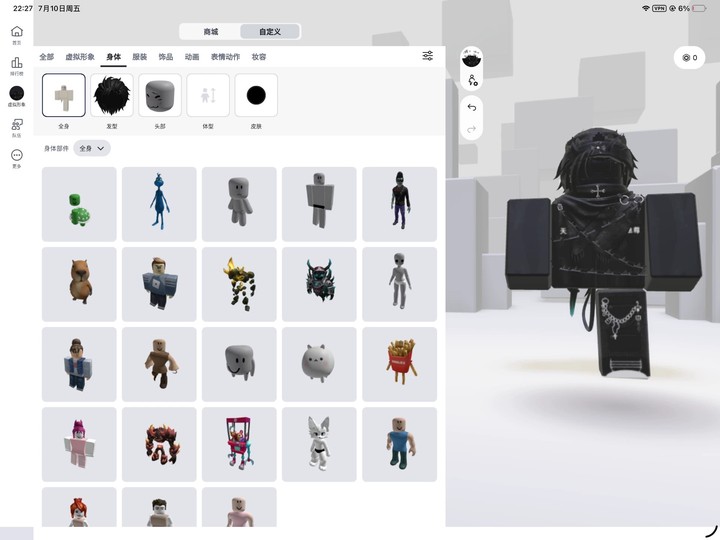Image resolution: width=720 pixels, height=540 pixels.
Task: Select the 服装 tab
Action: point(140,57)
